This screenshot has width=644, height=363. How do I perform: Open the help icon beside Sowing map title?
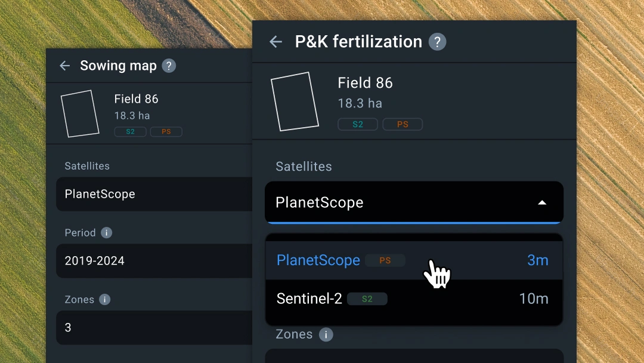tap(169, 66)
